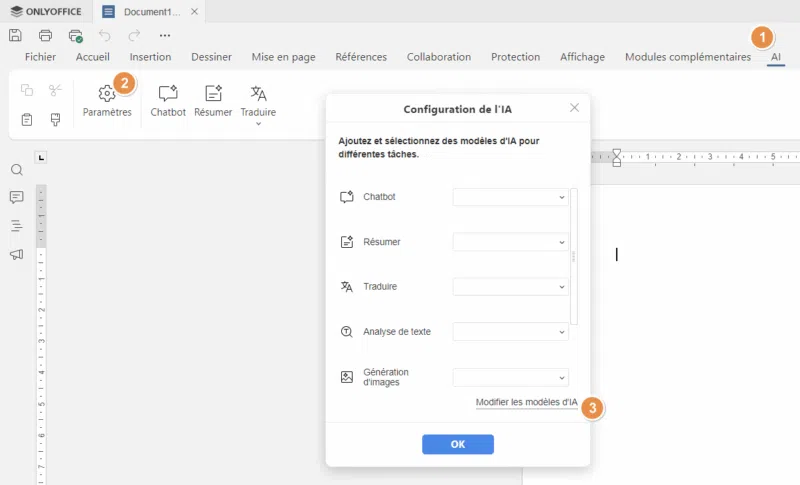Open the Génération d'images model dropdown
Viewport: 800px width, 485px height.
pos(510,377)
